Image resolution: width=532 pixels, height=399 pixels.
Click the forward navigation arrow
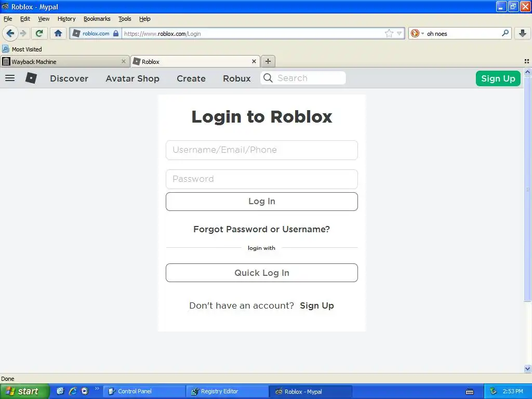pos(23,33)
